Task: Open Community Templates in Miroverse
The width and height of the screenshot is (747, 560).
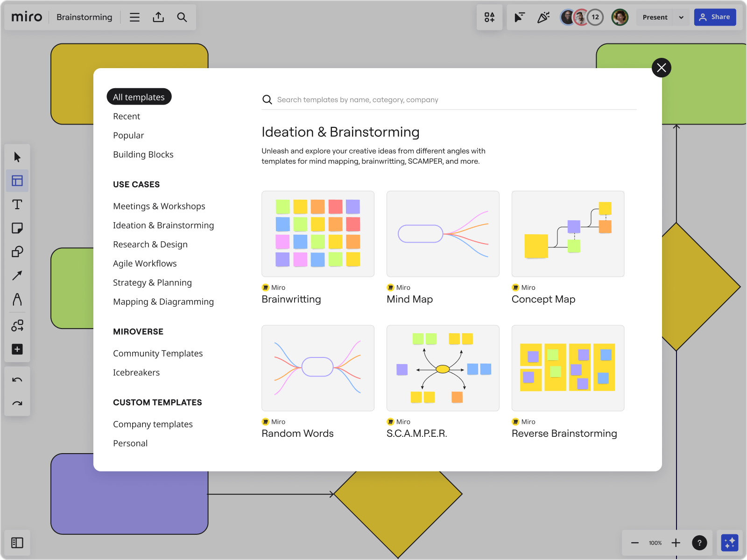Action: pyautogui.click(x=158, y=354)
